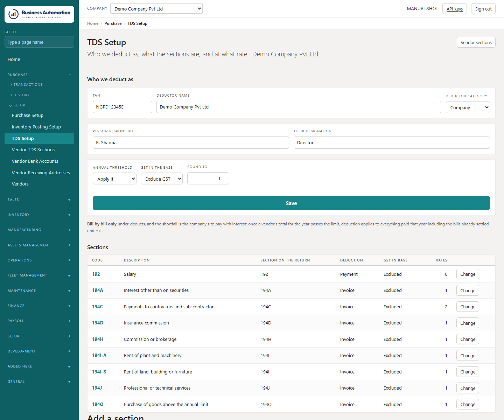The width and height of the screenshot is (504, 420).
Task: Go to Home in the sidebar
Action: [x=39, y=59]
